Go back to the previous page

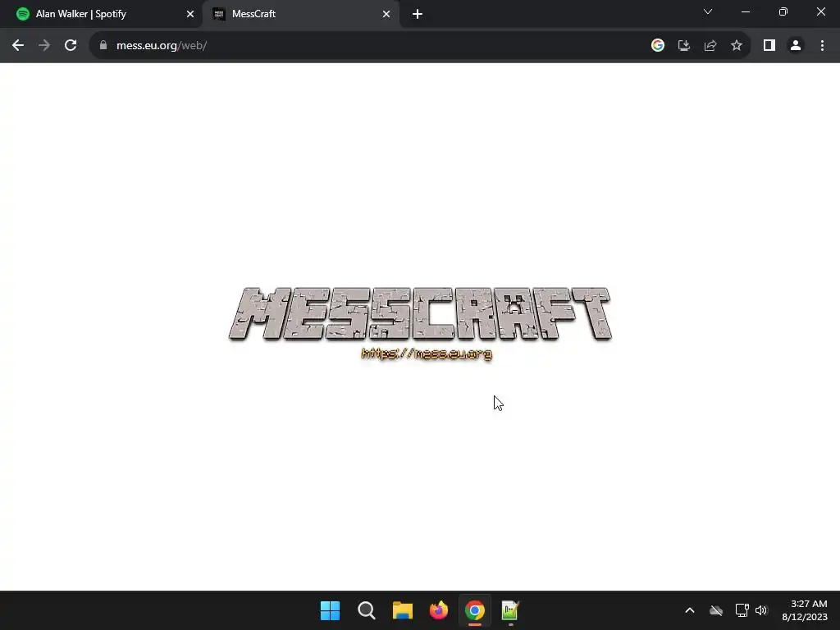tap(18, 46)
